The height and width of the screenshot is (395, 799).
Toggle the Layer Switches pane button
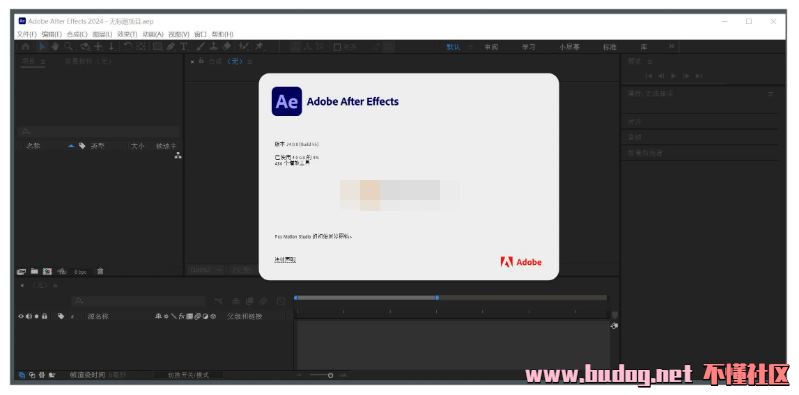pos(22,375)
